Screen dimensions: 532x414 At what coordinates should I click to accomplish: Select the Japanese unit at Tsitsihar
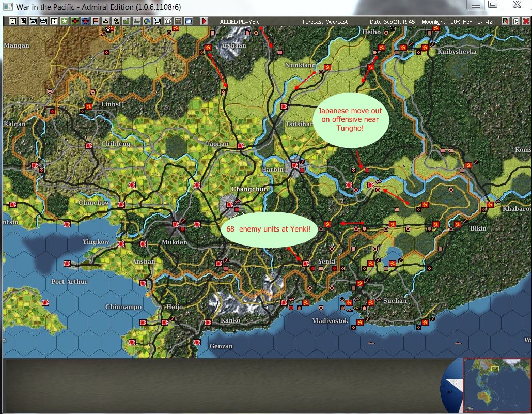point(284,106)
